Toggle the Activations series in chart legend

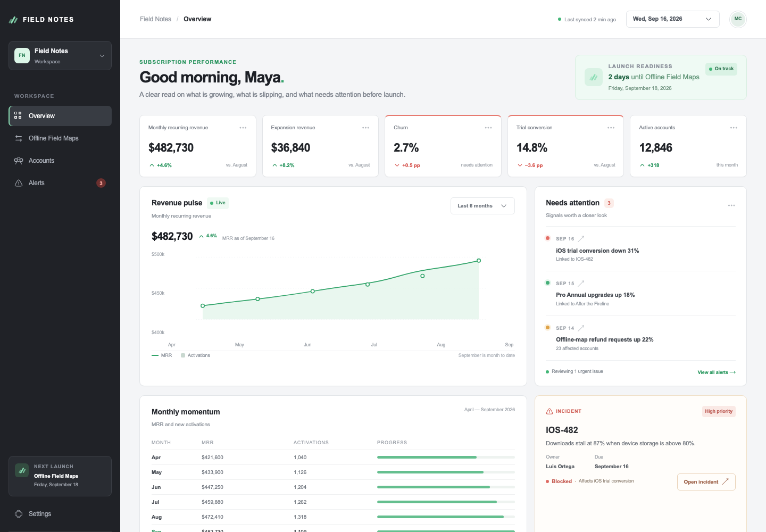(x=195, y=355)
